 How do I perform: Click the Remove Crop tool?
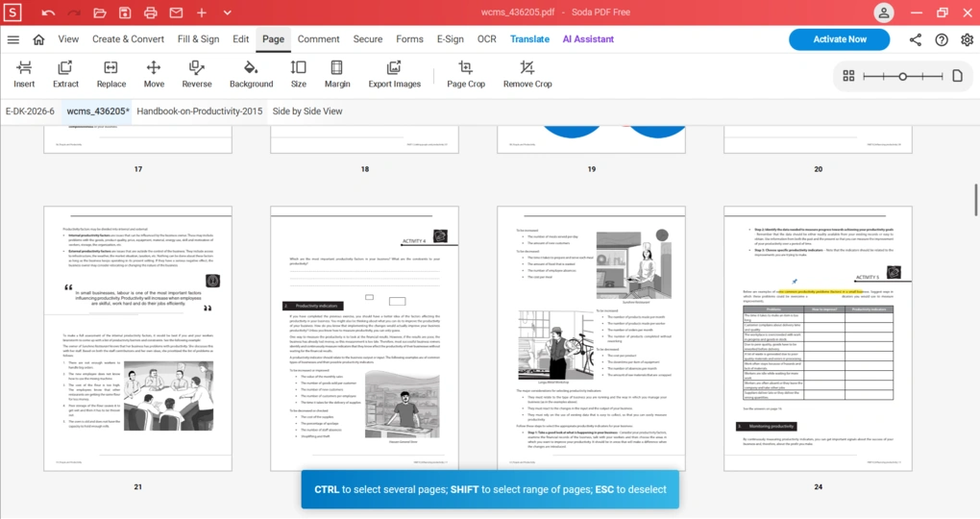coord(527,74)
